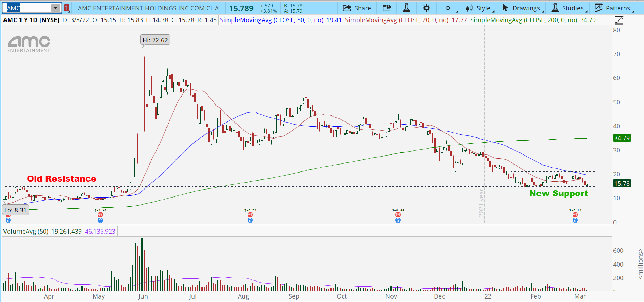This screenshot has width=644, height=302.
Task: Click red earnings phone icon labeled $-0.71
Action: tap(250, 215)
